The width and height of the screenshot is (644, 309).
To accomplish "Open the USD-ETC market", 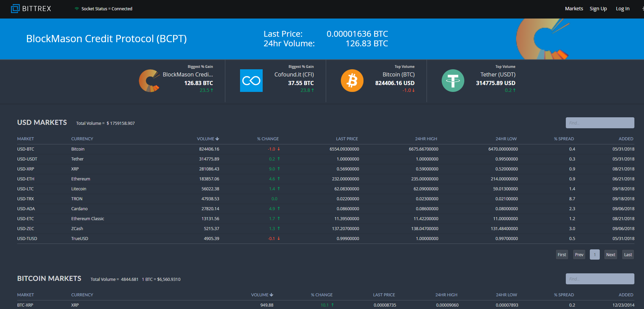I will [25, 219].
